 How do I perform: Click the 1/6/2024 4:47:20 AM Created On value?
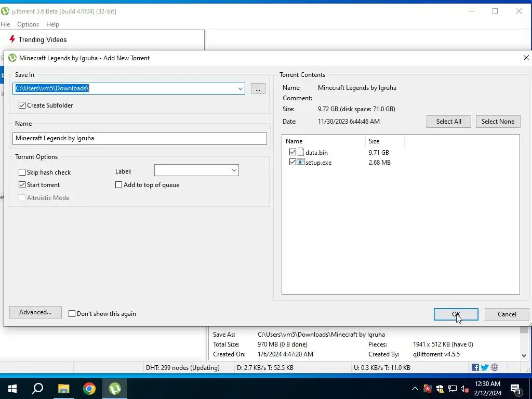tap(285, 354)
